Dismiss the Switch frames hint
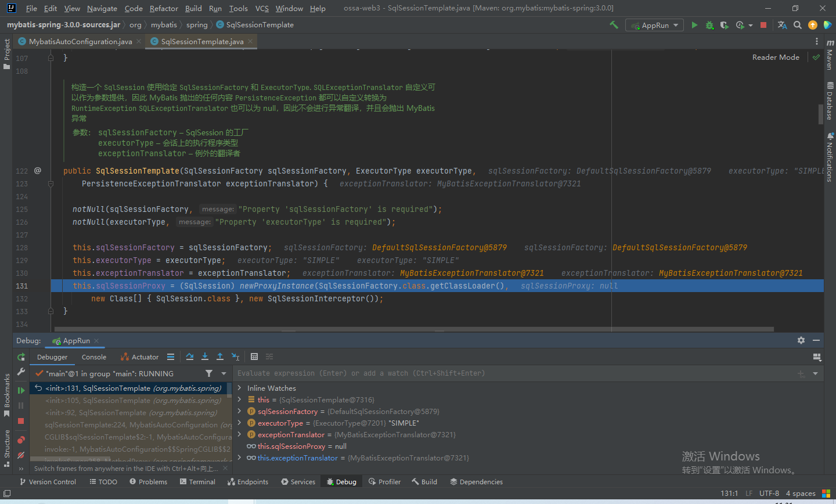836x504 pixels. point(225,469)
